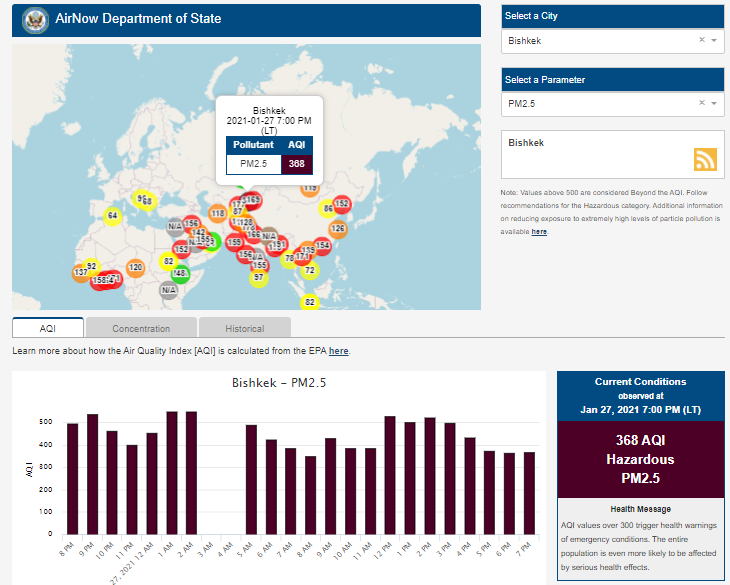
Task: Open the Bishkek RSS feed icon
Action: coord(706,160)
